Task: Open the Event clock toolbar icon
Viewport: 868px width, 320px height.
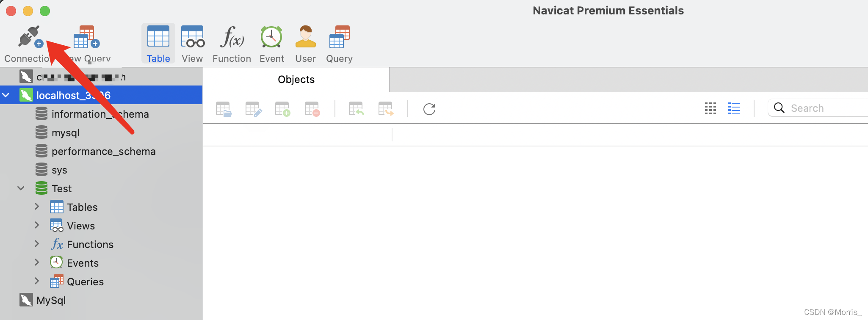Action: pyautogui.click(x=271, y=37)
